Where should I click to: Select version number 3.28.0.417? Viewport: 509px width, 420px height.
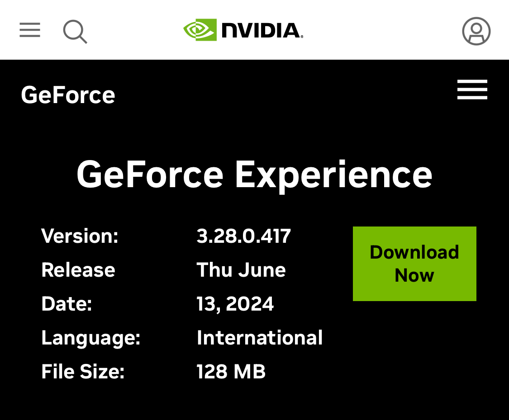243,236
